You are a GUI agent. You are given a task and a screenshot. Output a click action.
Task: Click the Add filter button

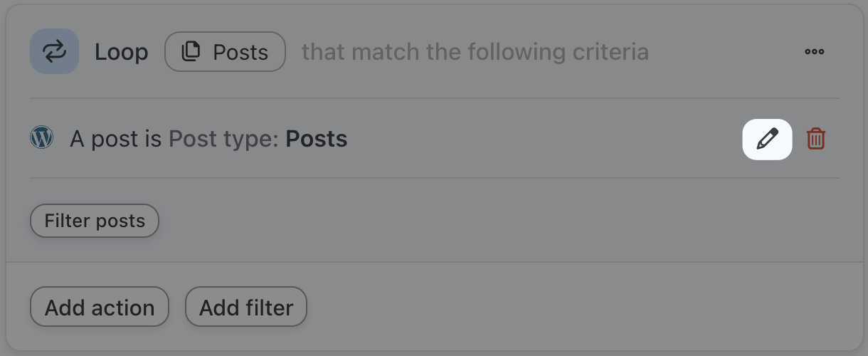point(245,308)
